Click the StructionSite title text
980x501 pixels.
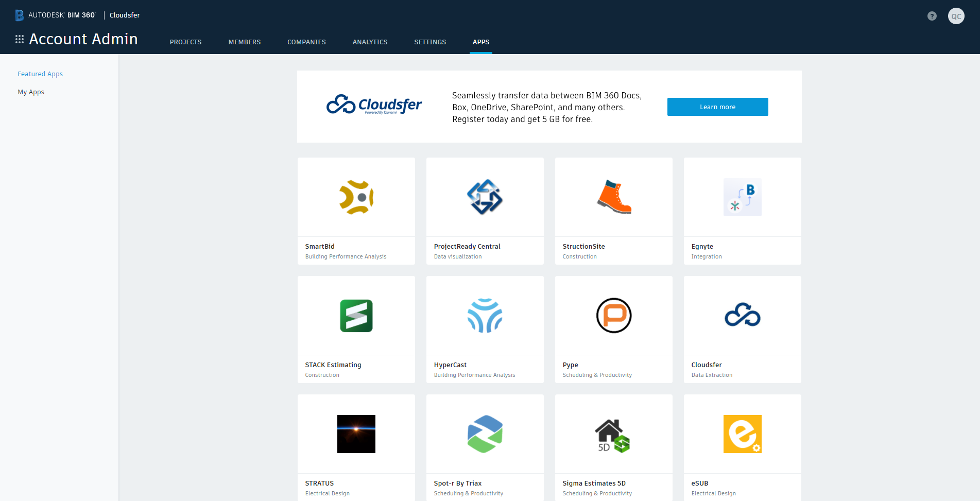pos(584,247)
